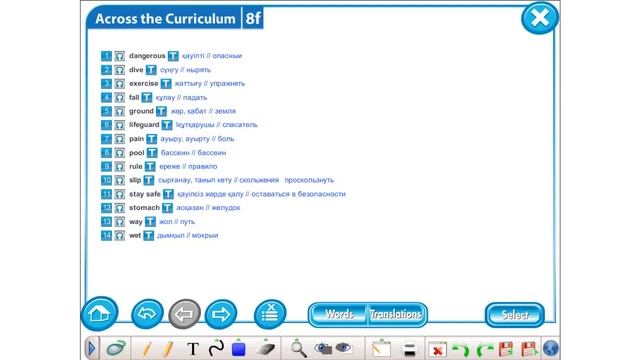The height and width of the screenshot is (360, 640).
Task: Click the word 'exercise'
Action: [x=144, y=83]
